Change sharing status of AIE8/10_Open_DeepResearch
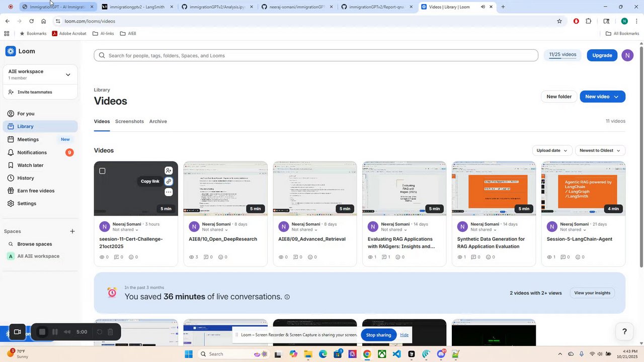 tap(215, 230)
